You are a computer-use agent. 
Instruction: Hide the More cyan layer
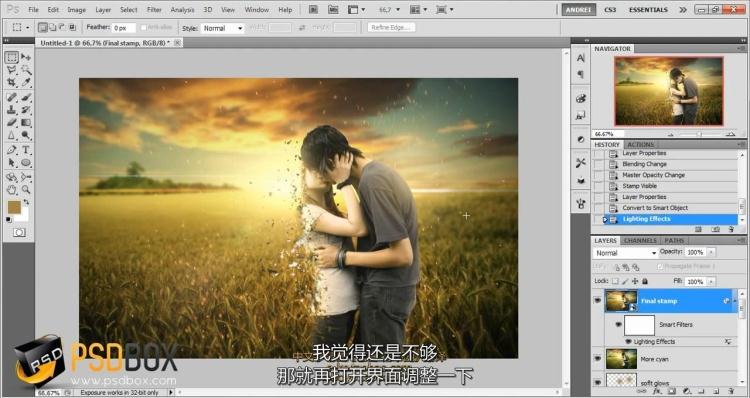(597, 359)
